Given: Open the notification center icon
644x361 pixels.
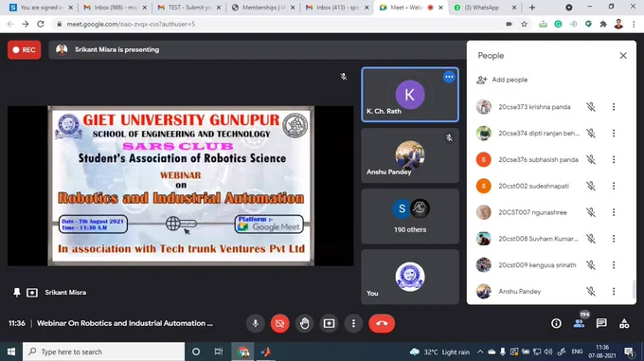Looking at the screenshot, I should tap(629, 352).
